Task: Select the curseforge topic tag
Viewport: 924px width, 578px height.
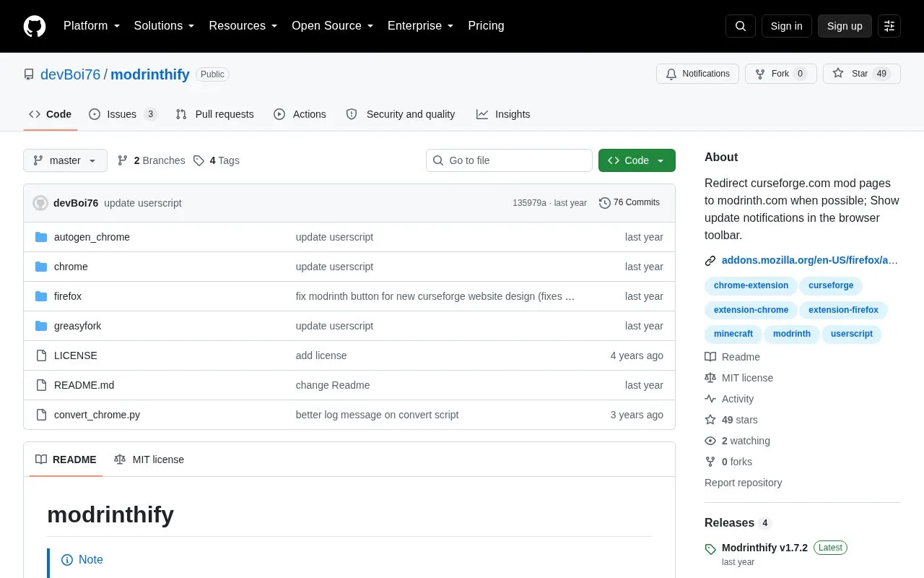Action: (831, 285)
